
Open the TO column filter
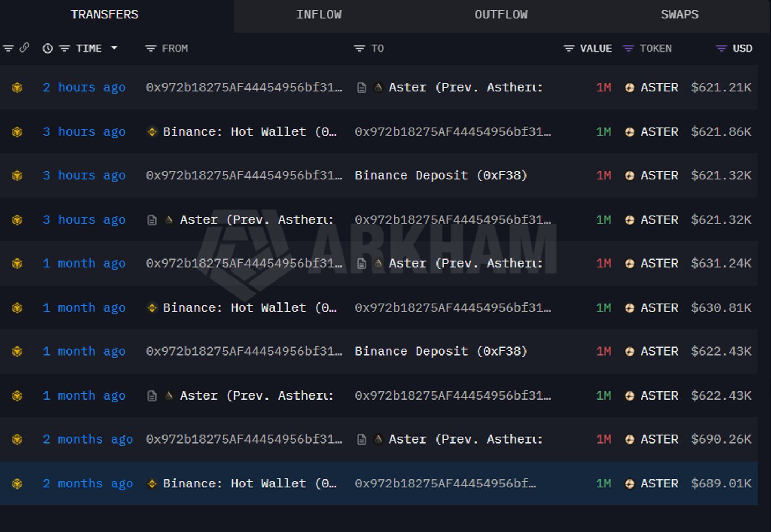click(359, 48)
